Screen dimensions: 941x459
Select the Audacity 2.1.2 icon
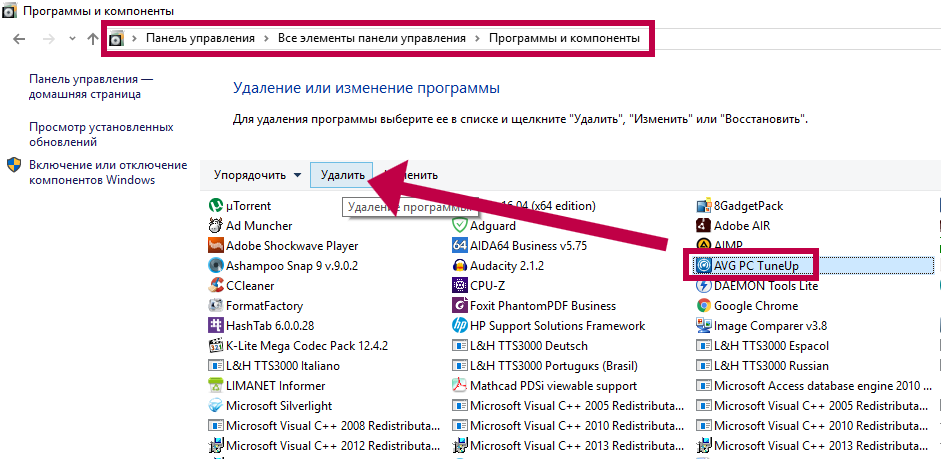(x=460, y=266)
